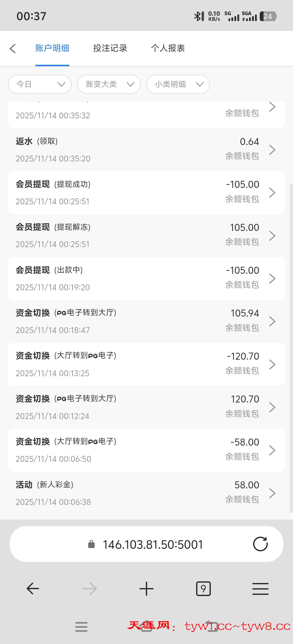Reload the page with the refresh icon
The image size is (293, 644).
260,544
